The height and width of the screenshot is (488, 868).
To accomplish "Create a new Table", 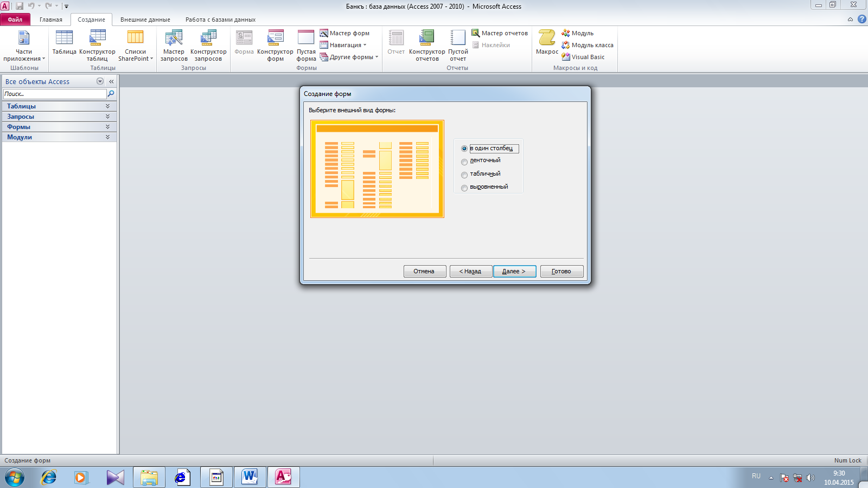I will pyautogui.click(x=64, y=43).
